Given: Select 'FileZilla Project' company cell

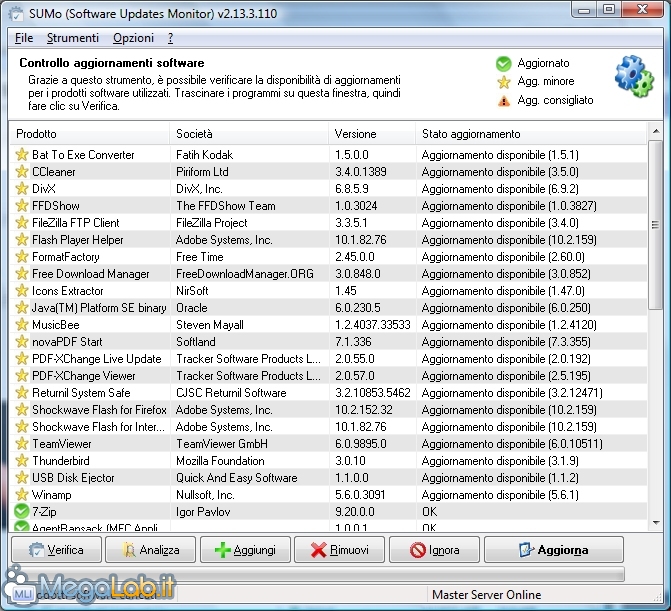Looking at the screenshot, I should point(212,223).
